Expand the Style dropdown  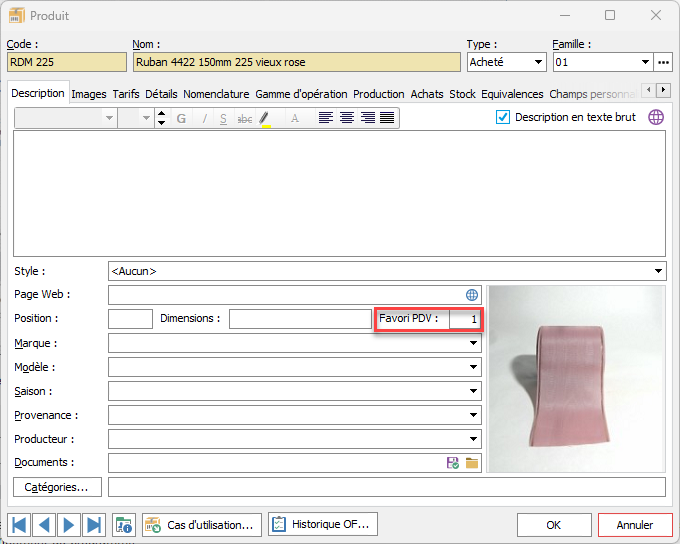[x=658, y=271]
